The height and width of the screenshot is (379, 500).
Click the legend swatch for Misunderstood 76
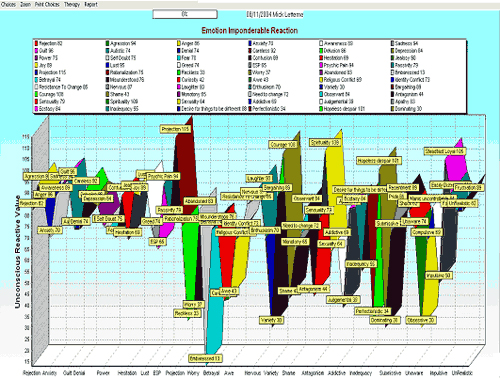(x=108, y=80)
